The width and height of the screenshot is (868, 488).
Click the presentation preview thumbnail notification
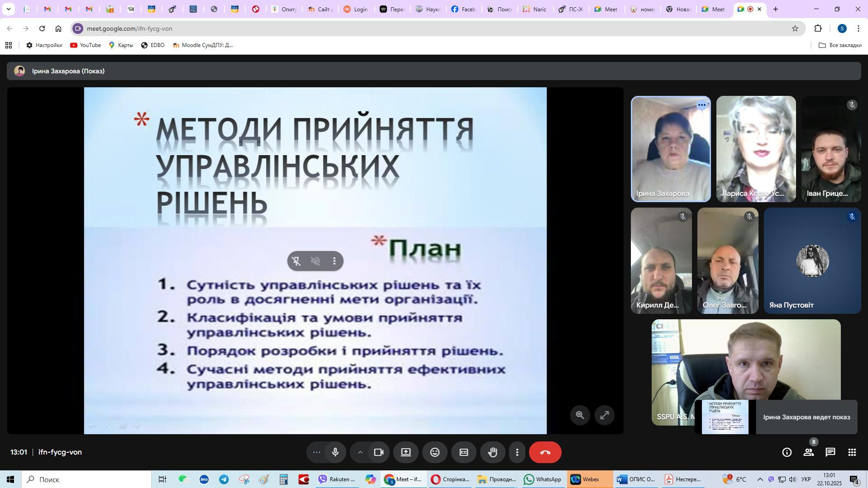tap(725, 417)
